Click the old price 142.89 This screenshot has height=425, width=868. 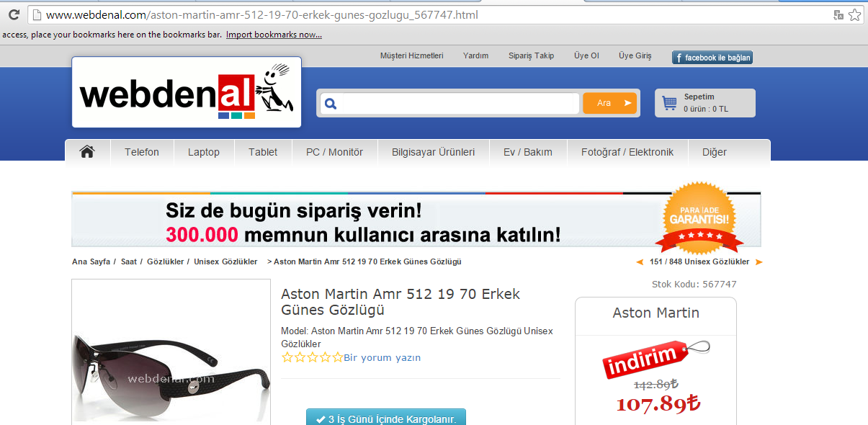[656, 384]
